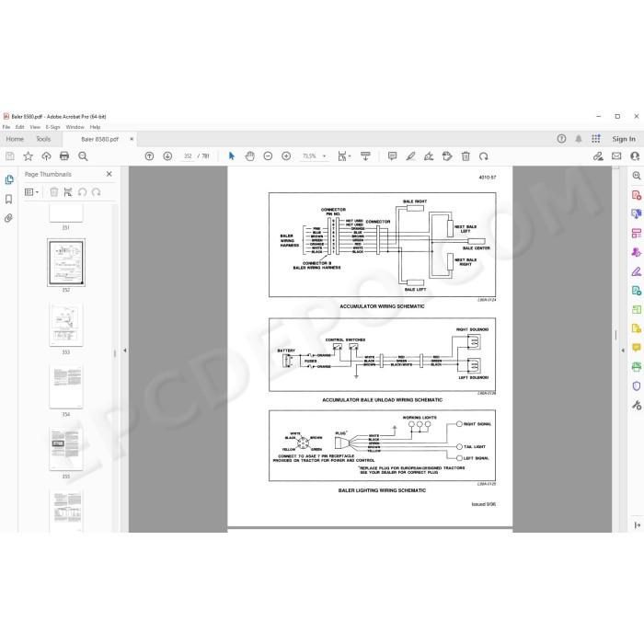Print the document
The image size is (644, 644).
pos(64,156)
